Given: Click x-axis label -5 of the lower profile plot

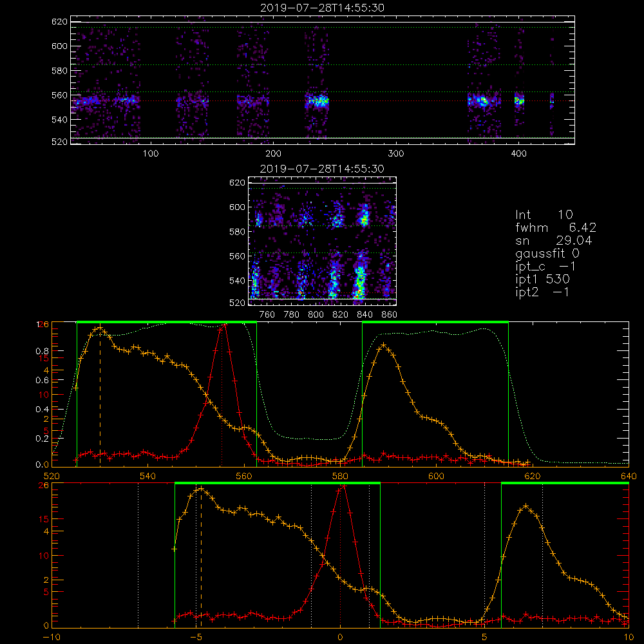Looking at the screenshot, I should pos(196,637).
